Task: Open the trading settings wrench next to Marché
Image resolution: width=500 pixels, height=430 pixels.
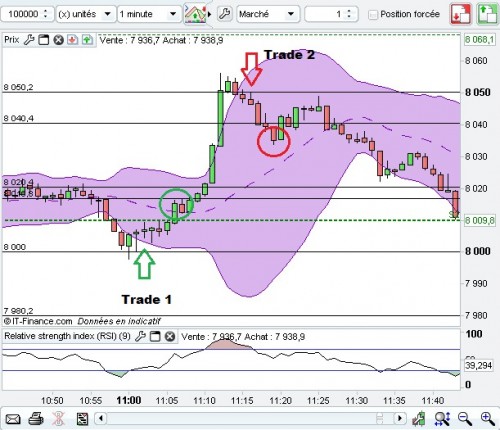Action: pos(225,14)
